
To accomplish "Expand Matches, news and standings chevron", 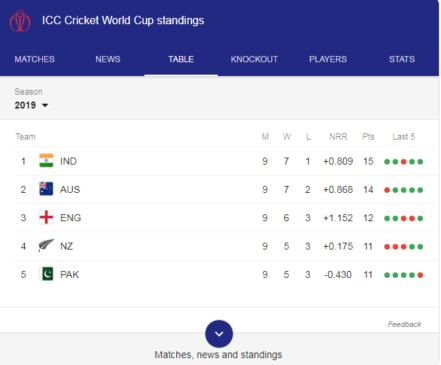I will [219, 334].
